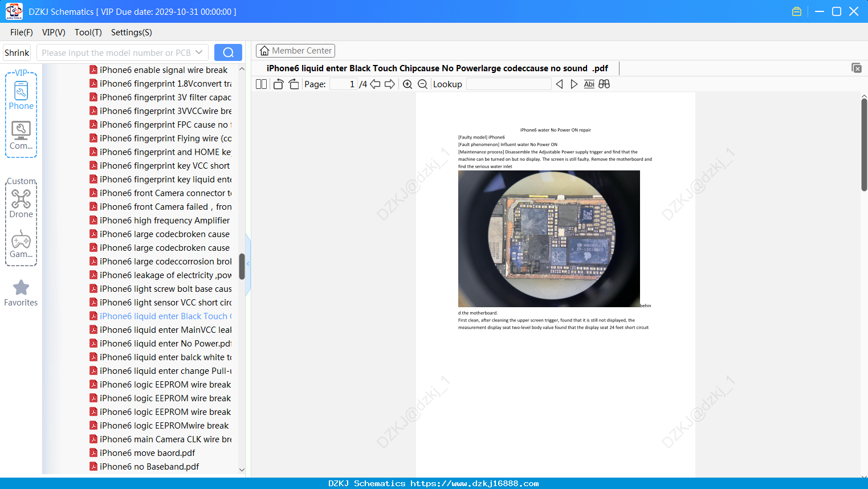Click the file list scroll-down arrow
This screenshot has height=489, width=868.
tap(242, 470)
